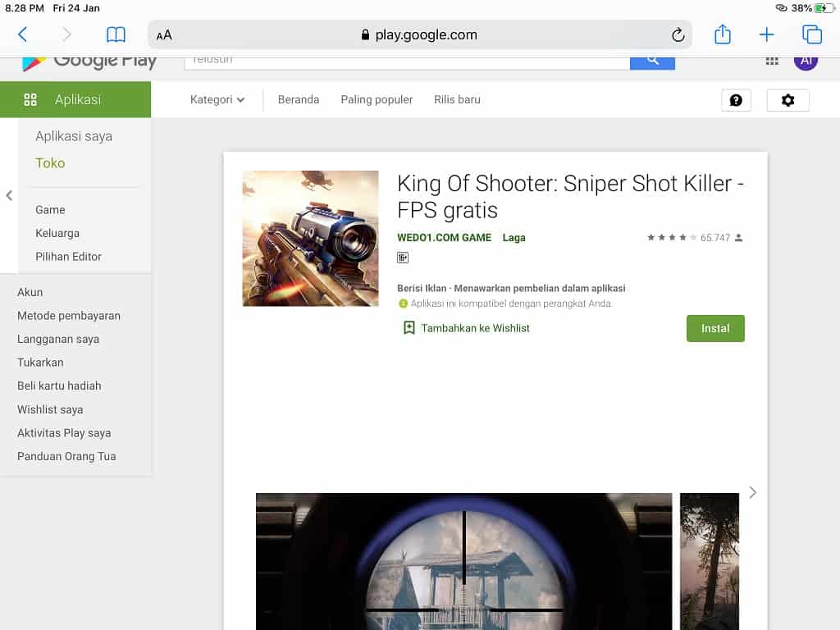This screenshot has width=840, height=630.
Task: Open Langganan saya link
Action: tap(58, 339)
